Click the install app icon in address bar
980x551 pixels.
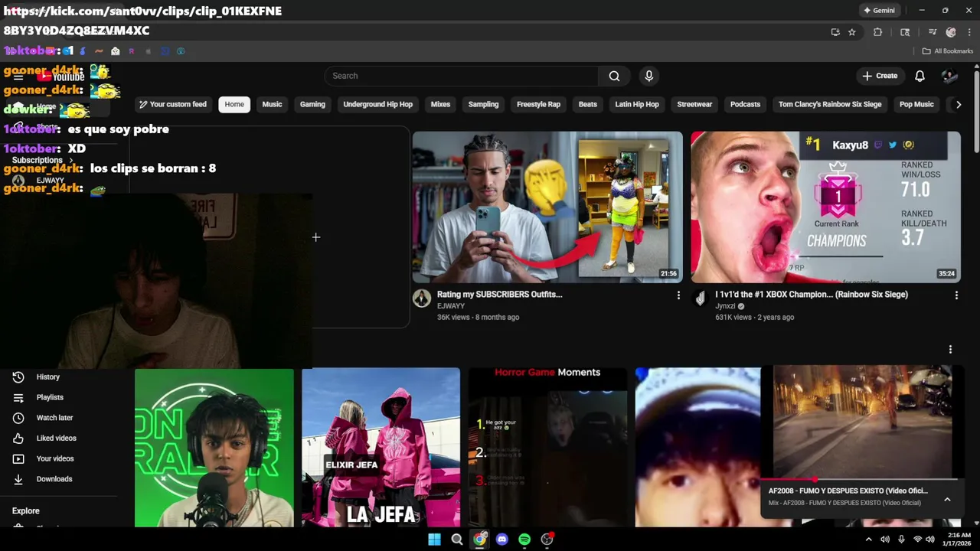point(835,32)
